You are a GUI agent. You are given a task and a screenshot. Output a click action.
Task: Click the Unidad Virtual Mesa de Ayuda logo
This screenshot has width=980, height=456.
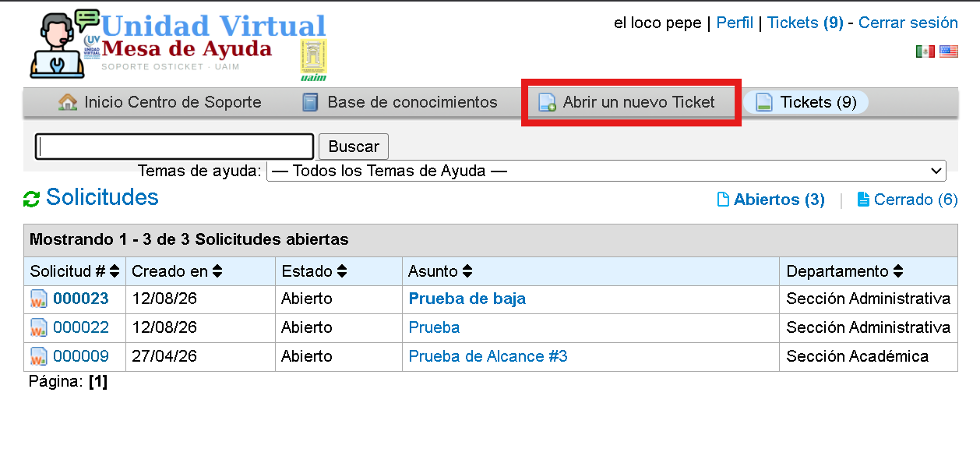tap(178, 45)
